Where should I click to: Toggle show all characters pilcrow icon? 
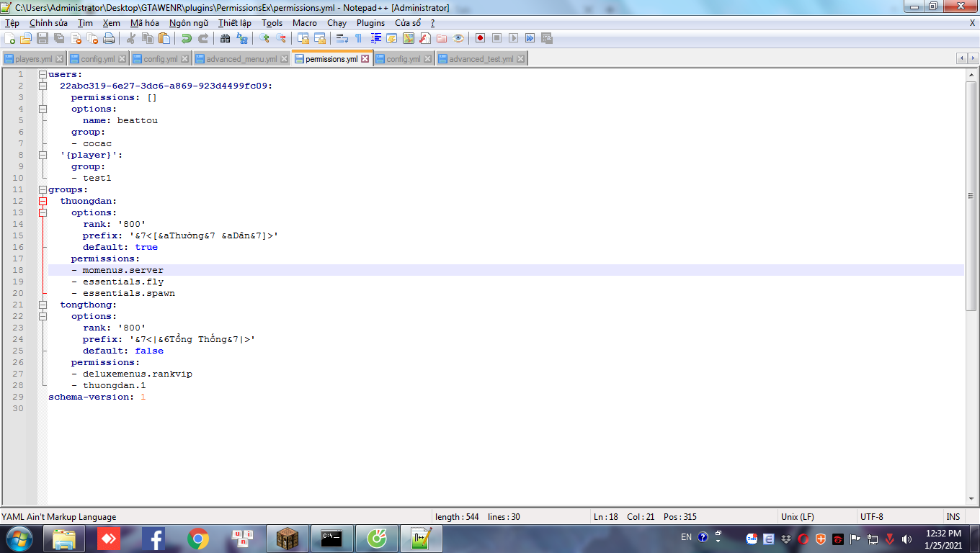358,38
